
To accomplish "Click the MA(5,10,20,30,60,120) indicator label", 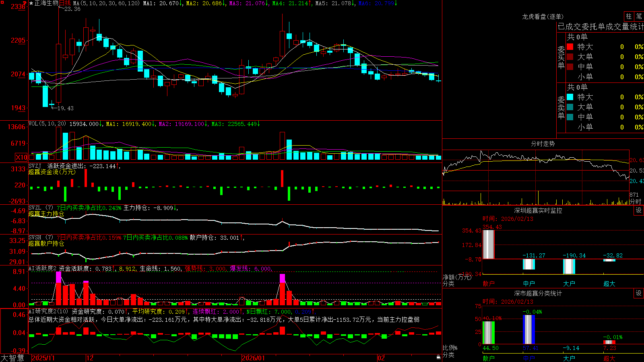I will click(106, 3).
